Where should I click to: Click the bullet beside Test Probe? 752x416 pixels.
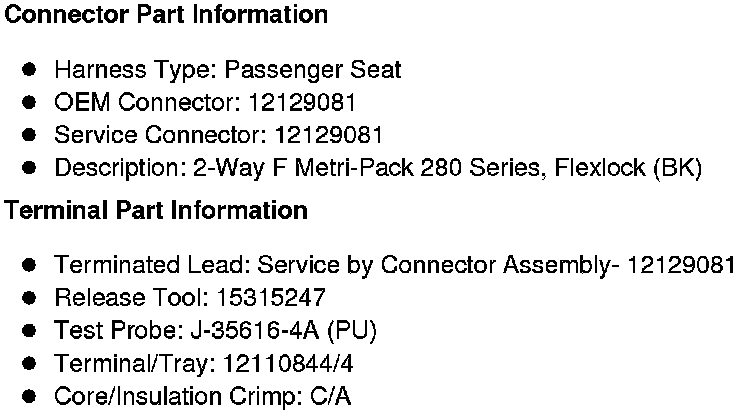point(30,331)
